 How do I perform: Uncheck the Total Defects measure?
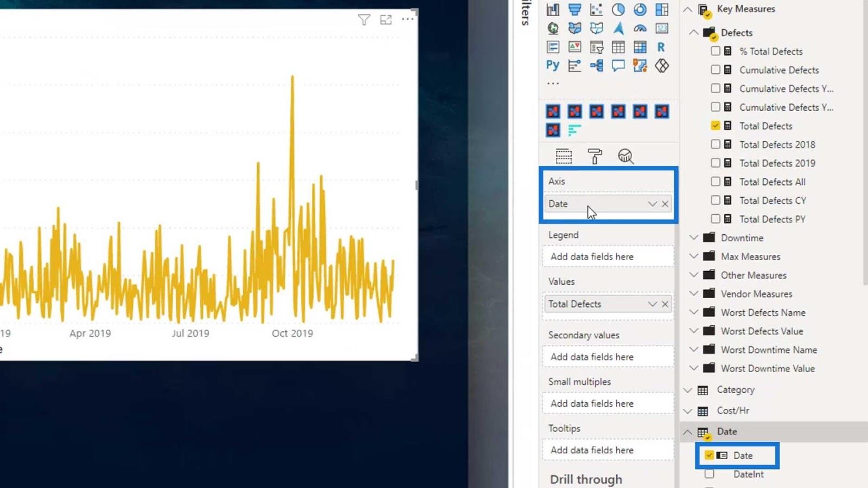click(715, 126)
